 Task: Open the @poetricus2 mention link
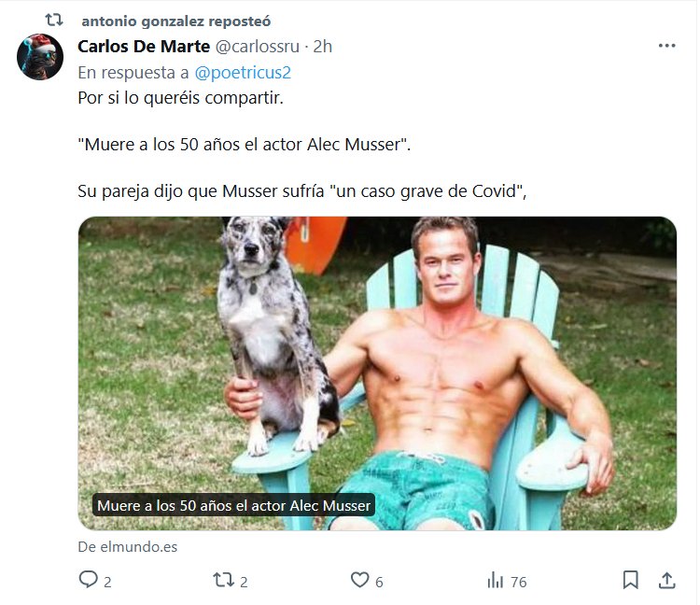tap(249, 72)
